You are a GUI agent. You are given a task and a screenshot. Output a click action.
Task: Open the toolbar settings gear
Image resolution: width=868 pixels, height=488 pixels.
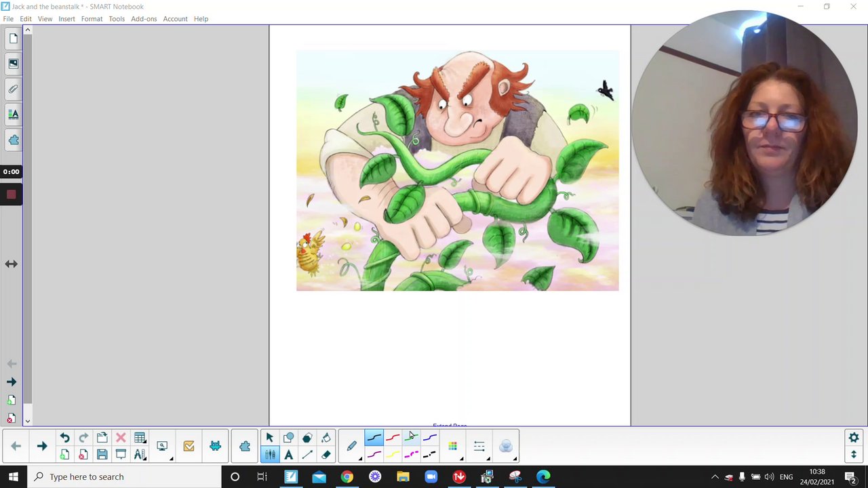point(854,438)
